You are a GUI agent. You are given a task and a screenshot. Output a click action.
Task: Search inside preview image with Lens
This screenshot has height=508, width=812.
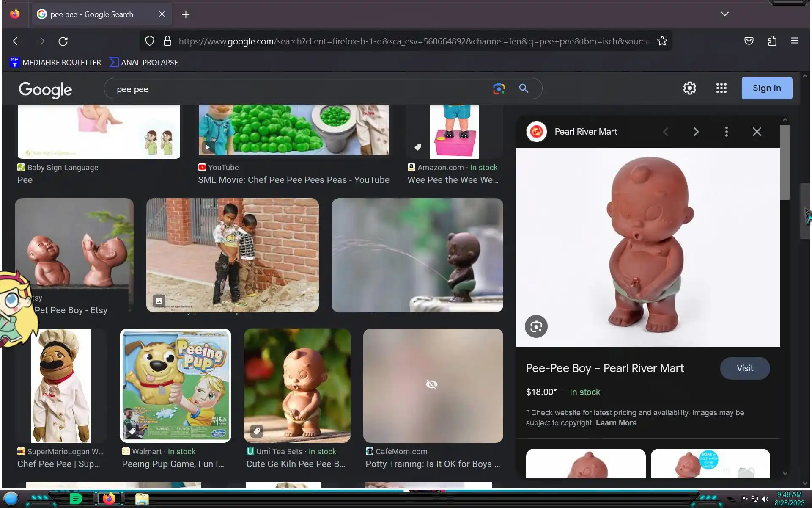[x=536, y=326]
